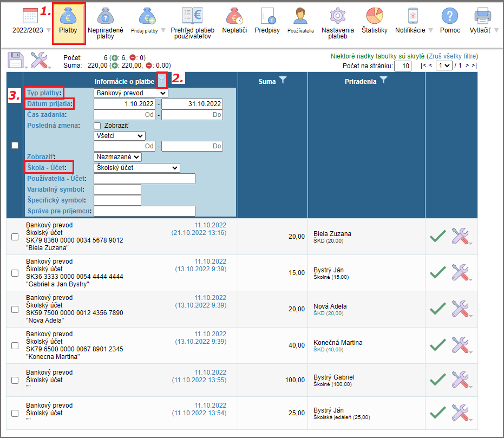Screen dimensions: 504x438
Task: Click the Správa pre príjemcu field
Action: (x=145, y=211)
